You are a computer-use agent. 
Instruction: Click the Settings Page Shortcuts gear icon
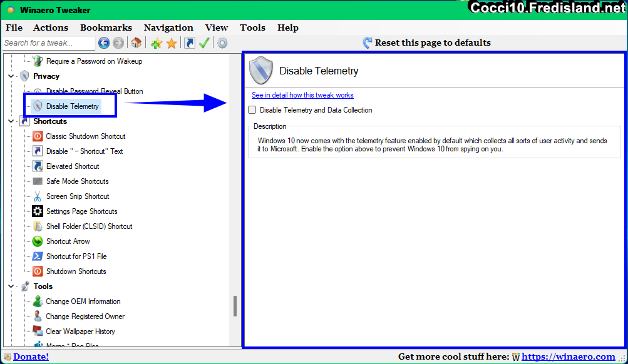coord(37,211)
